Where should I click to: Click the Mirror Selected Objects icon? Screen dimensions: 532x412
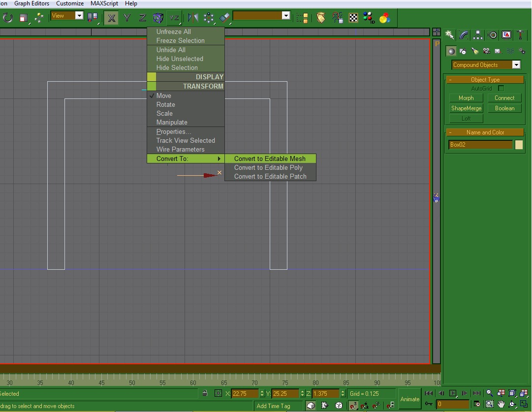pyautogui.click(x=193, y=18)
